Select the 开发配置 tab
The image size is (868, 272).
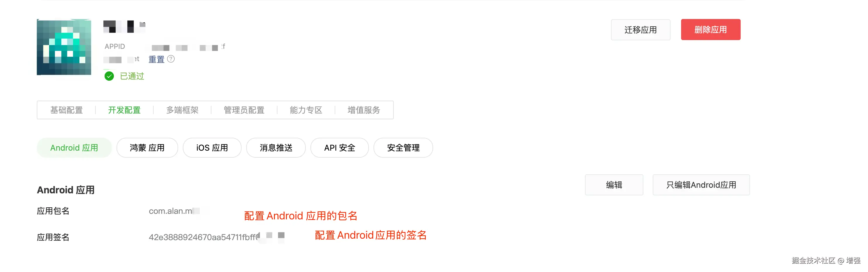[124, 110]
